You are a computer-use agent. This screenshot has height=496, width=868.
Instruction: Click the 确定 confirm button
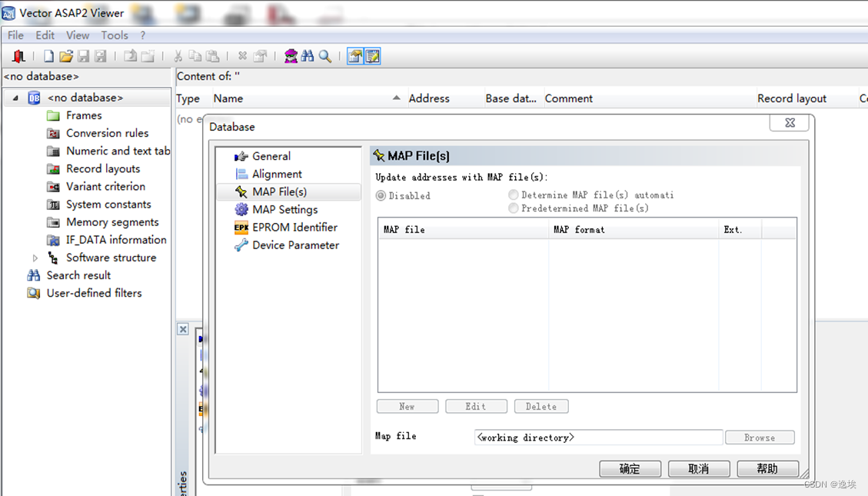click(x=630, y=469)
